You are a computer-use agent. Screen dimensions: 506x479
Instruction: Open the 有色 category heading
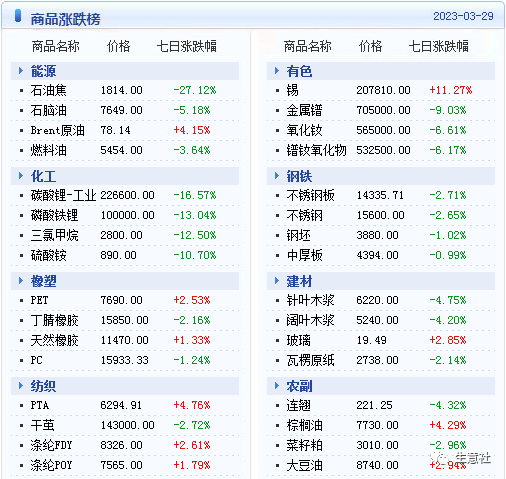[x=299, y=71]
